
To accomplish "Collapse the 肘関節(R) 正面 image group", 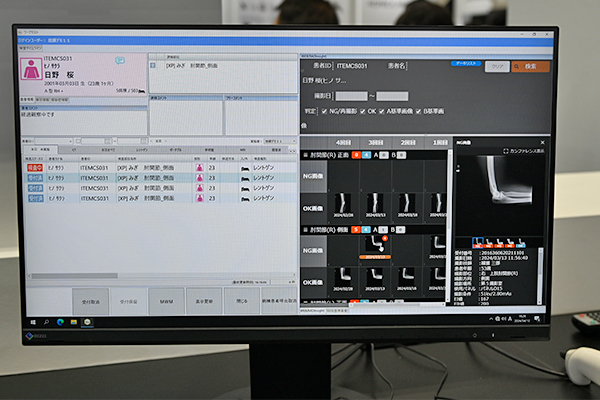I will click(x=306, y=155).
